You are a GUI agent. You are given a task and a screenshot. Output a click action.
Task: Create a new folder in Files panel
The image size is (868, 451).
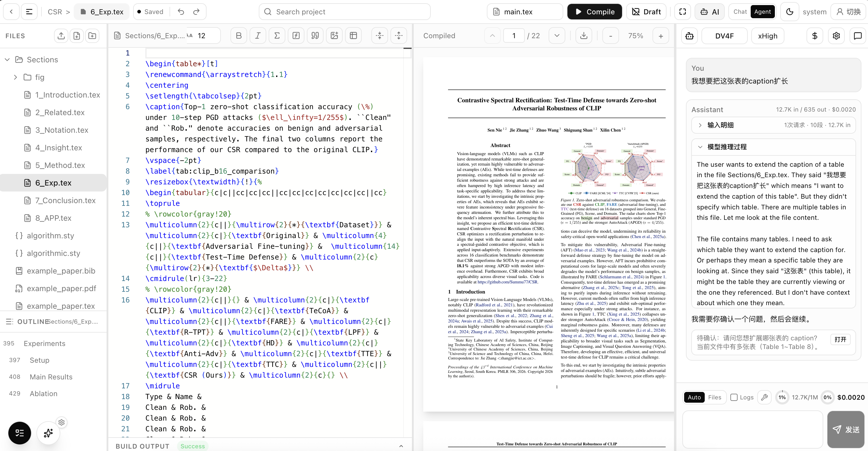pos(92,36)
